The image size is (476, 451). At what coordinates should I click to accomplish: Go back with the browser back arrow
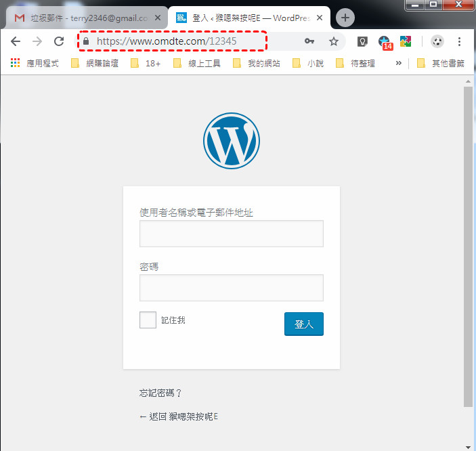point(16,41)
